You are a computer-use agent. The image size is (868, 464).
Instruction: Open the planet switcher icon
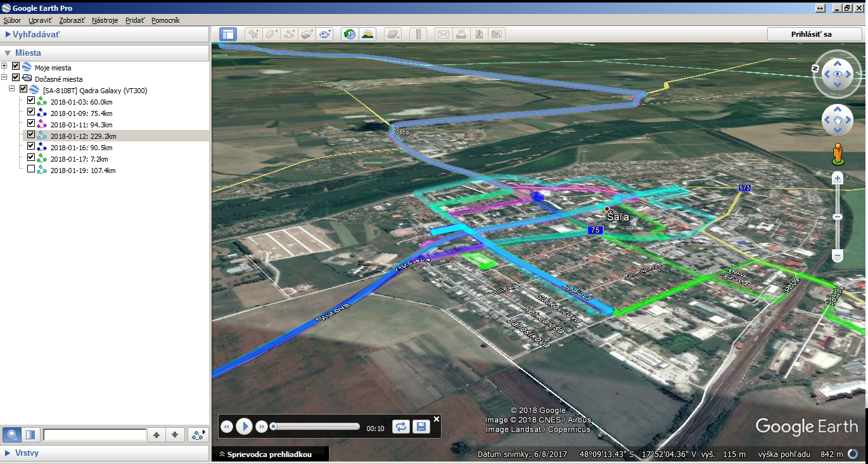392,34
